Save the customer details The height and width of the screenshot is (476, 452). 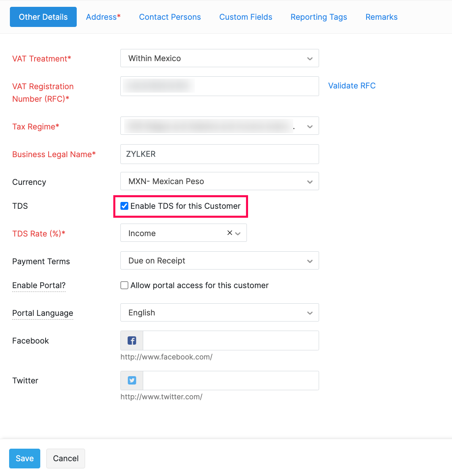[24, 458]
